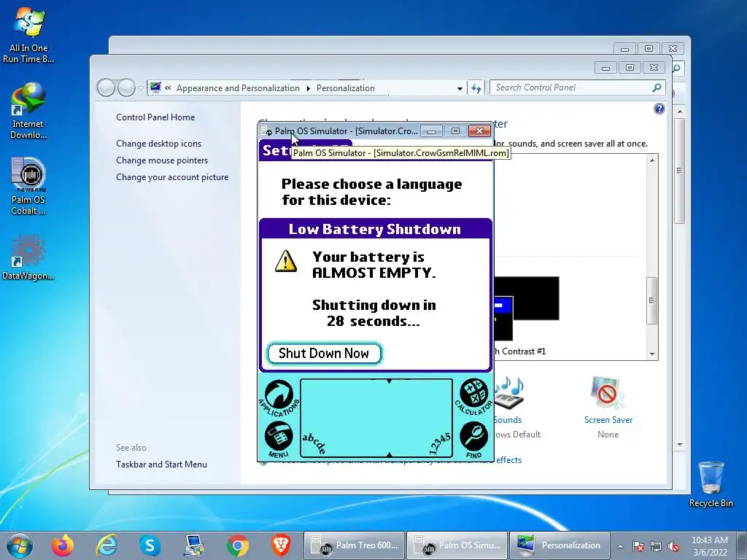The width and height of the screenshot is (747, 560).
Task: Click the Personalization window scroll-down arrow
Action: click(680, 444)
